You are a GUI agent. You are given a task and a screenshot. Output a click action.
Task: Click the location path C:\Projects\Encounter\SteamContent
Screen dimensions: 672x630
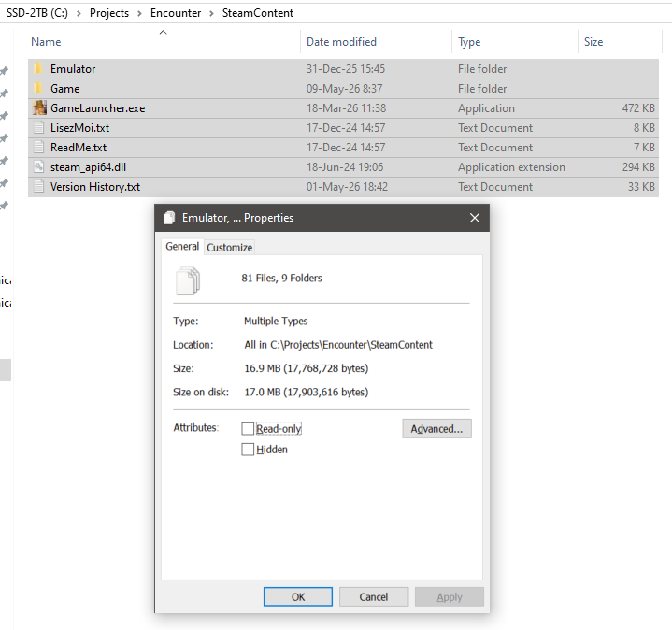click(x=351, y=345)
